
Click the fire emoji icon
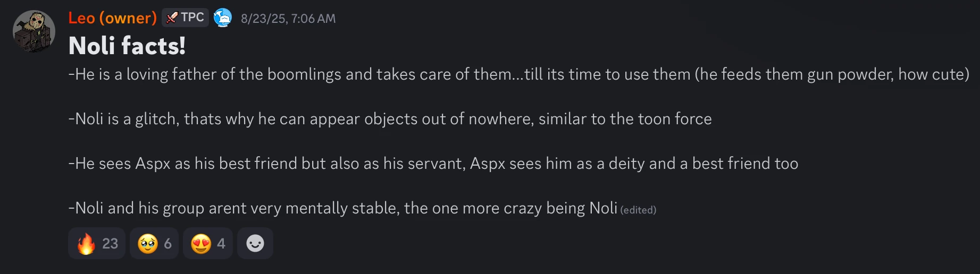point(86,244)
